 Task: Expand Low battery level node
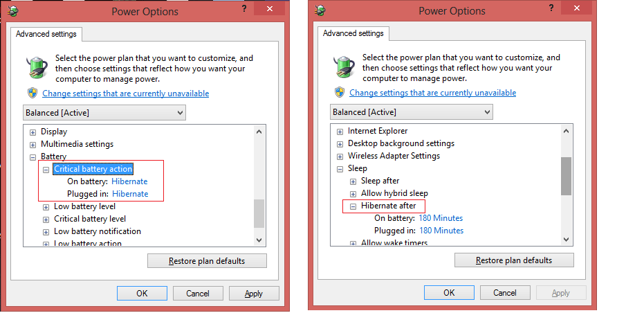[46, 207]
